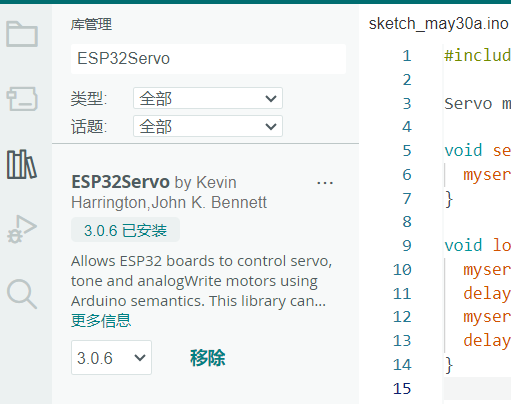Click the 3.0.6 已安装 badge
Screen dimensions: 511x404
point(125,230)
